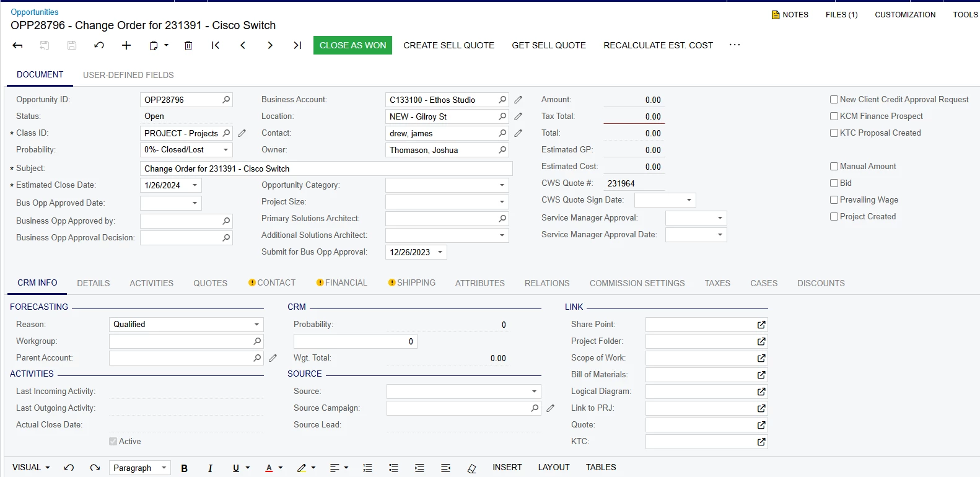Screen dimensions: 980x477
Task: Open the Project Size dropdown
Action: 502,202
